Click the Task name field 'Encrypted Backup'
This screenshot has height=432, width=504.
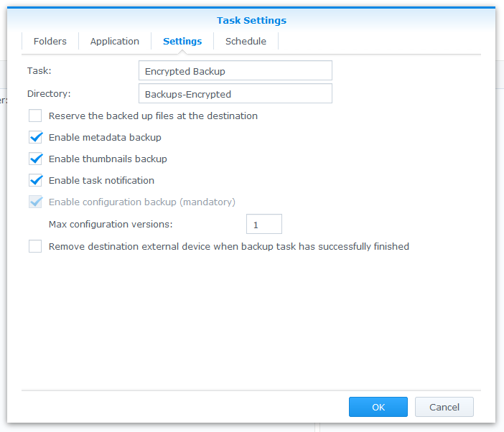(235, 71)
